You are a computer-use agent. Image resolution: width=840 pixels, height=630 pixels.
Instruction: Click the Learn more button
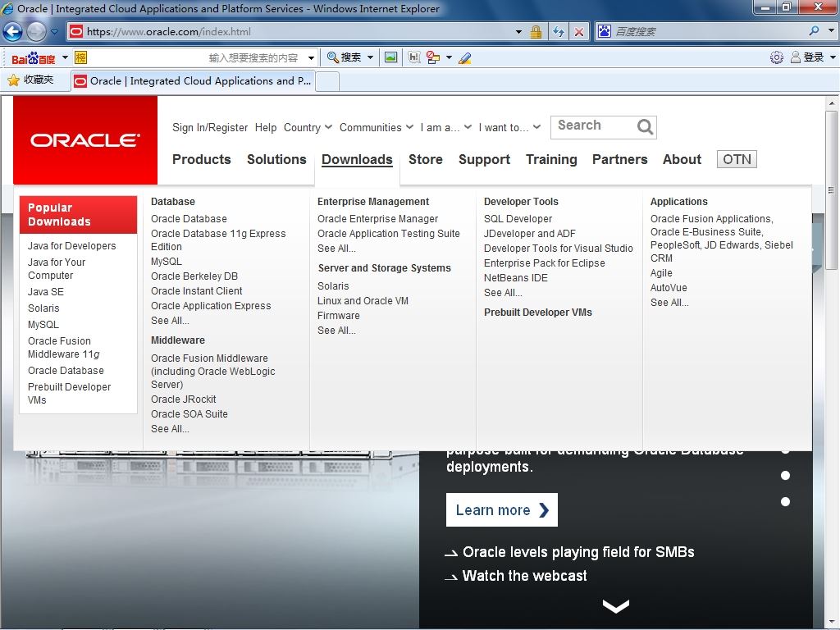coord(501,509)
